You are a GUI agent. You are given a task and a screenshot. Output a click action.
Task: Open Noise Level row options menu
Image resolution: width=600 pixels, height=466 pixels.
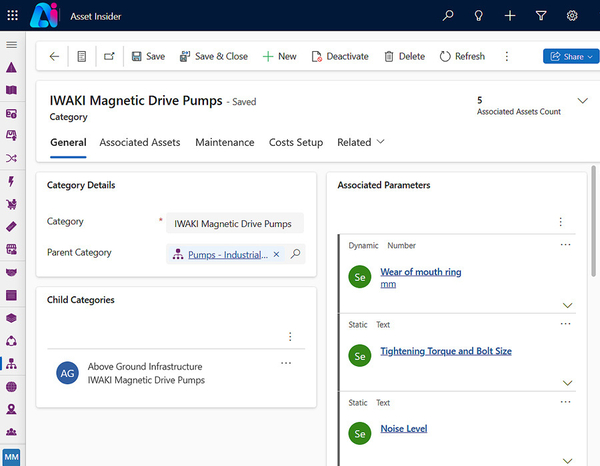566,402
